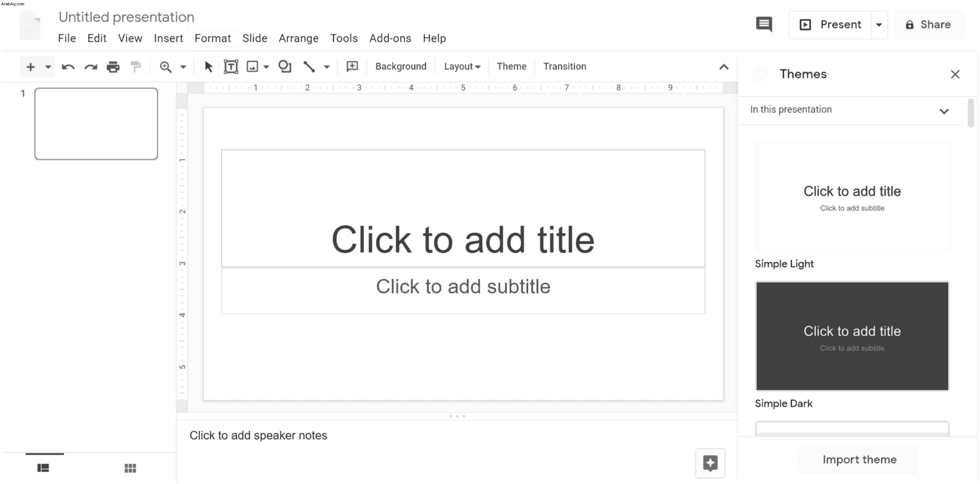Open the Help menu
The width and height of the screenshot is (980, 484).
pos(434,38)
